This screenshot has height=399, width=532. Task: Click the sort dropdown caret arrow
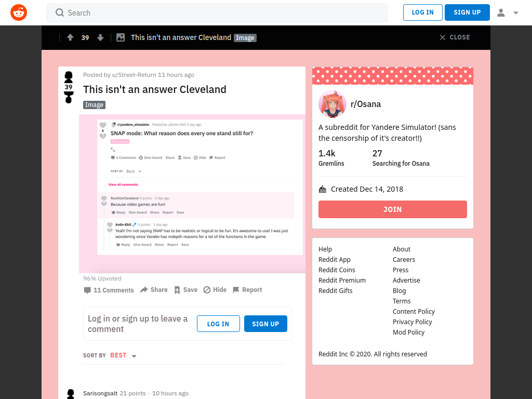point(134,356)
